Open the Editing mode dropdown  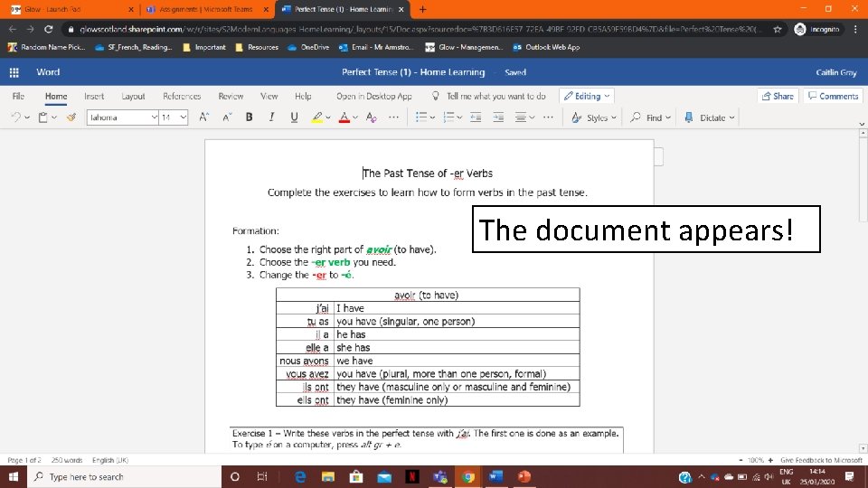tap(587, 97)
